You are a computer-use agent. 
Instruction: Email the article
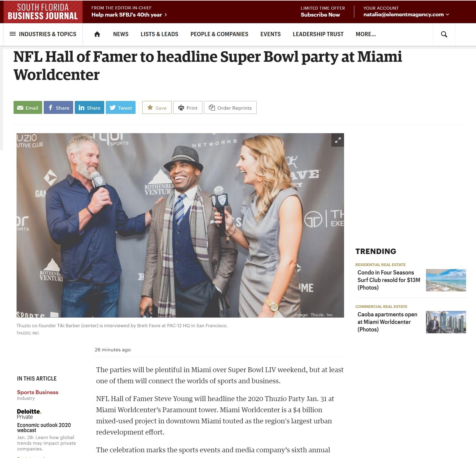[28, 108]
